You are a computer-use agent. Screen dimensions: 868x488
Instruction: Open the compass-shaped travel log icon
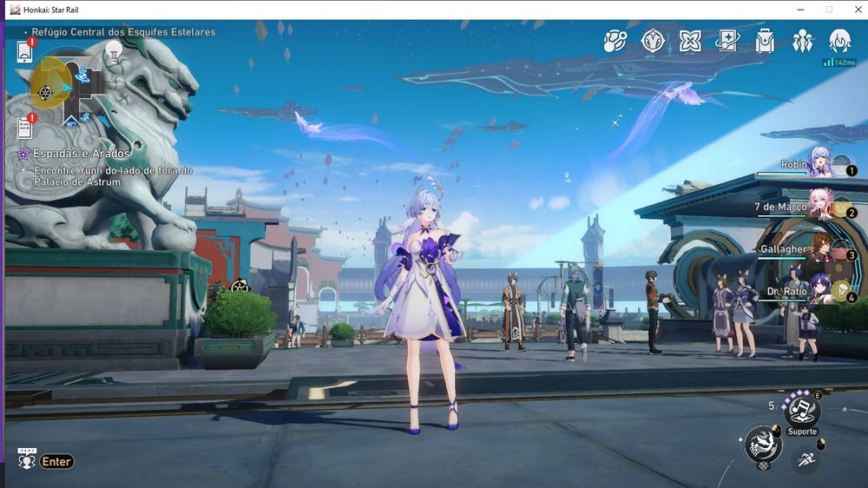(653, 41)
